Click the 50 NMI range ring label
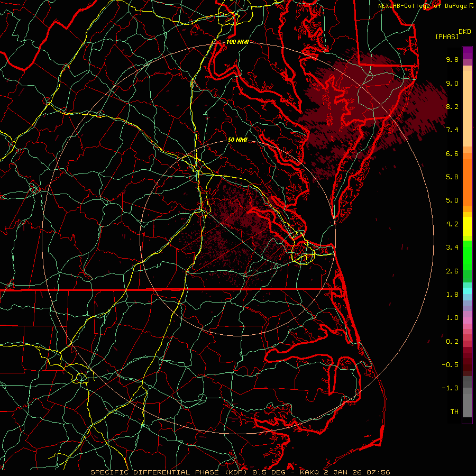This screenshot has height=476, width=476. [x=237, y=140]
